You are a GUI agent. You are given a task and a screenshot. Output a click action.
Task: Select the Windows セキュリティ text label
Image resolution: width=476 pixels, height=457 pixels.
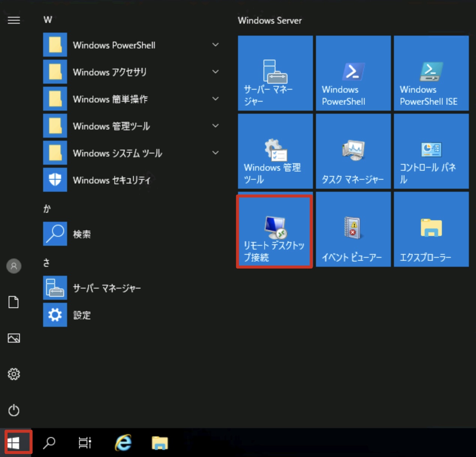coord(112,180)
